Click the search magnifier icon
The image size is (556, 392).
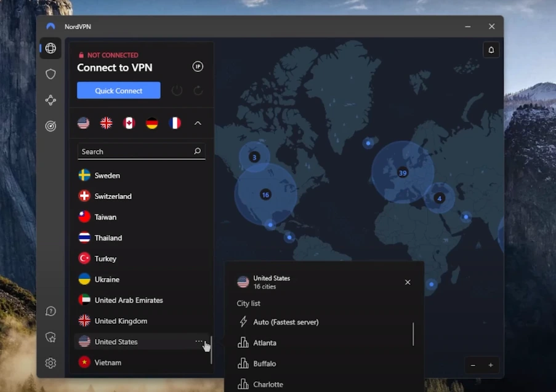pyautogui.click(x=197, y=151)
